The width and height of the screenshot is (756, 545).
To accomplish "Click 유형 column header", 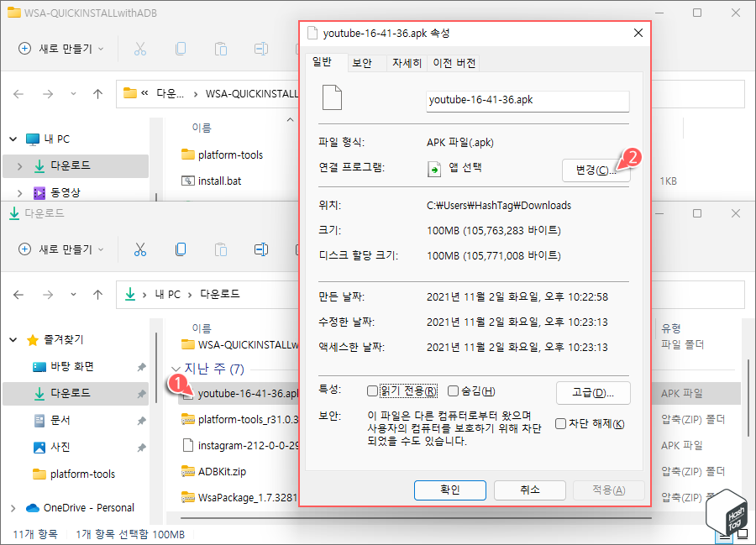I will (671, 328).
